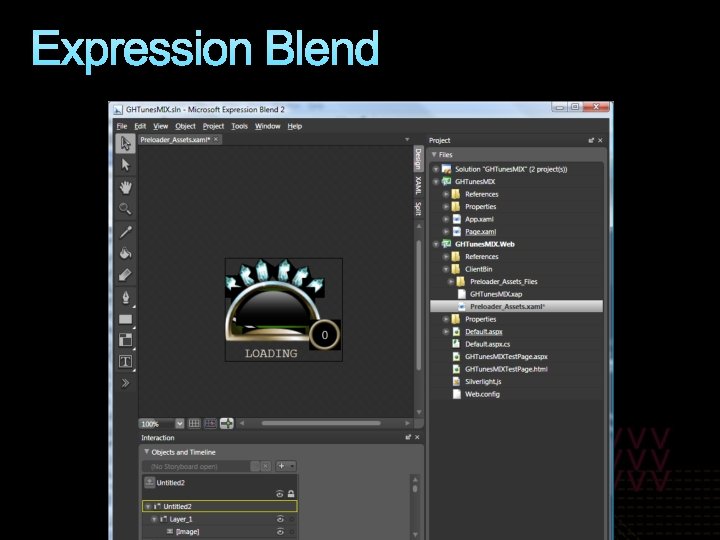Open the Window menu

(x=267, y=126)
